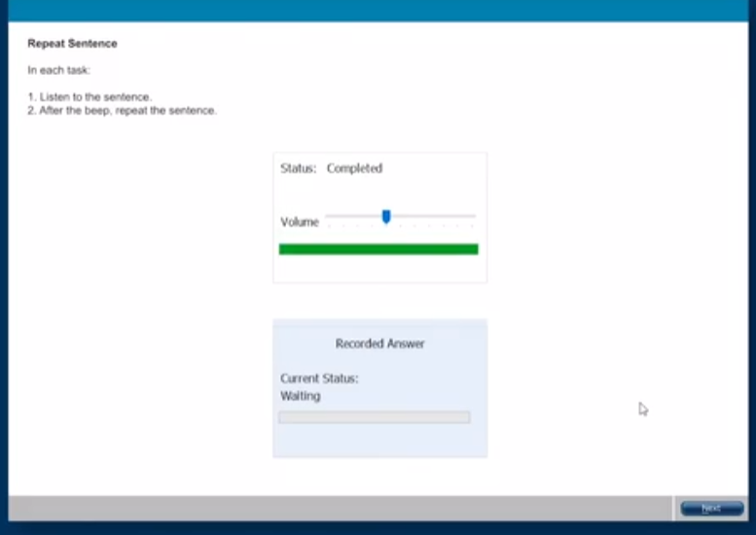This screenshot has height=535, width=756.
Task: Click the blue header bar at top
Action: tap(378, 10)
